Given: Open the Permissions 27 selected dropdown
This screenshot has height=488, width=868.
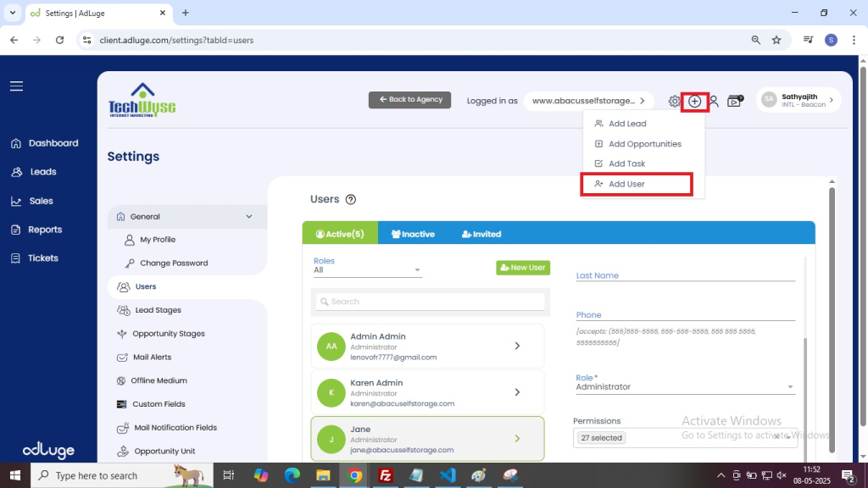Looking at the screenshot, I should pos(684,438).
